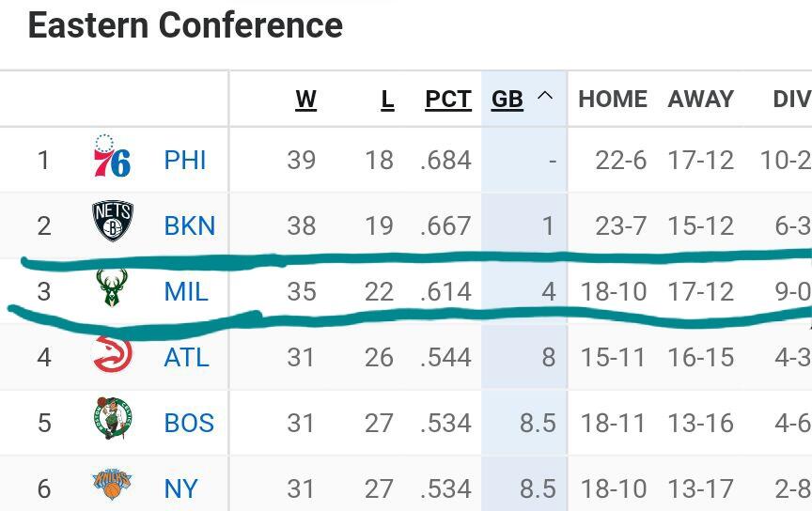The height and width of the screenshot is (511, 812).
Task: Open the NY team link
Action: [x=180, y=488]
